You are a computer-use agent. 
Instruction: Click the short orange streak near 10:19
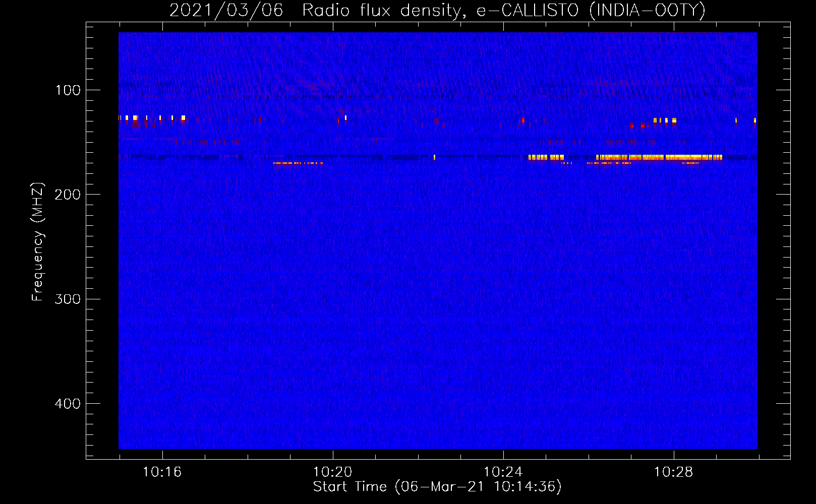(x=298, y=163)
